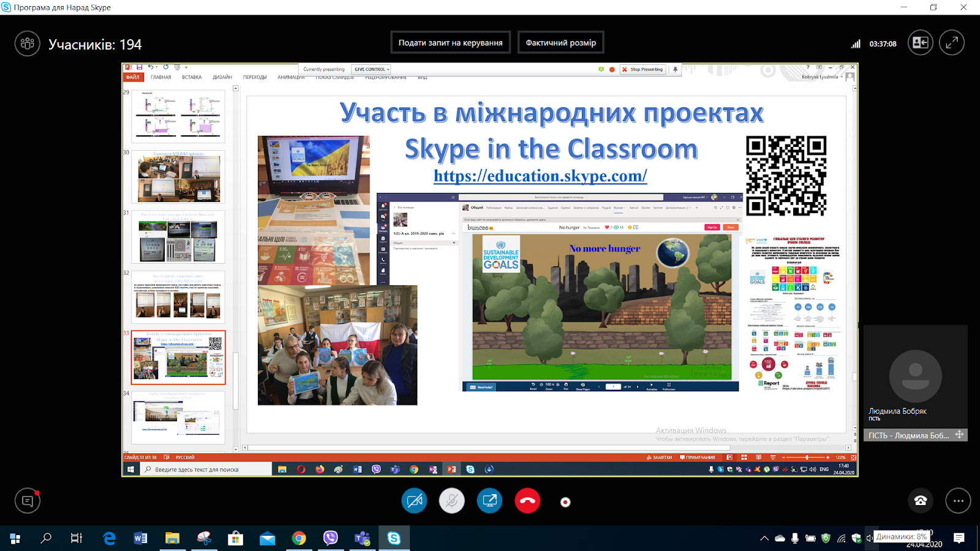Click the PowerPoint zoom slider
Screen dimensions: 980x551
click(x=806, y=457)
